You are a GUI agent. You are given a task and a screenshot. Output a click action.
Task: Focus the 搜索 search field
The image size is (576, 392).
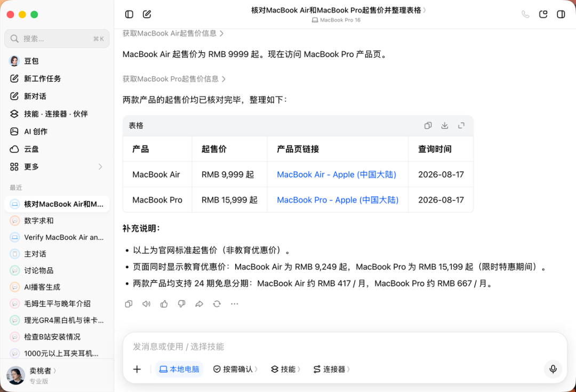(57, 38)
